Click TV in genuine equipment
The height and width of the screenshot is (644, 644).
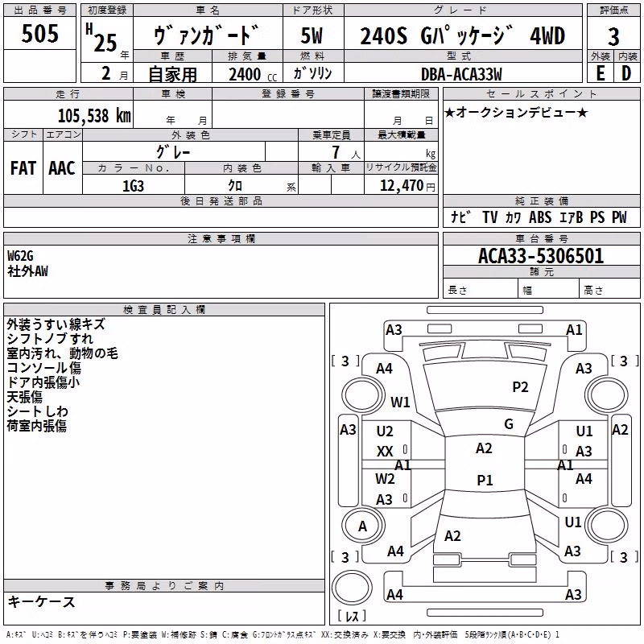pos(489,217)
